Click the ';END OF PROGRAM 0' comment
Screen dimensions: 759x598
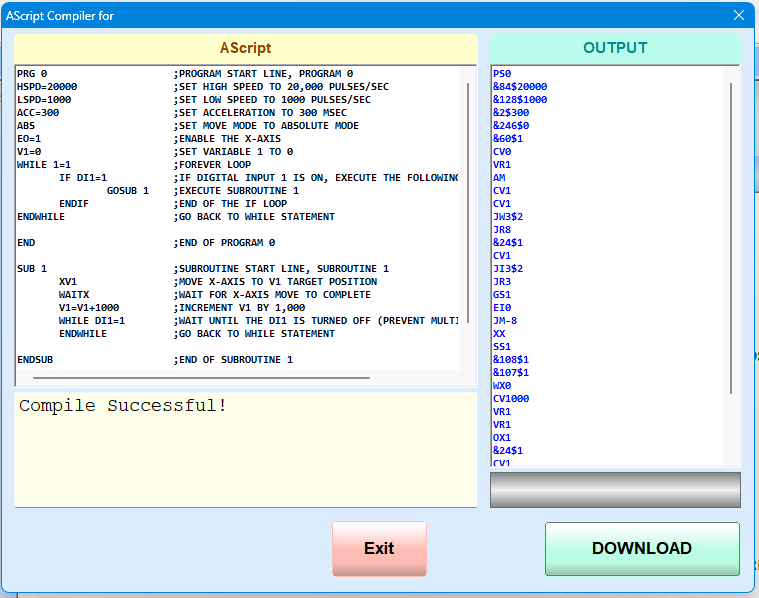pyautogui.click(x=225, y=243)
